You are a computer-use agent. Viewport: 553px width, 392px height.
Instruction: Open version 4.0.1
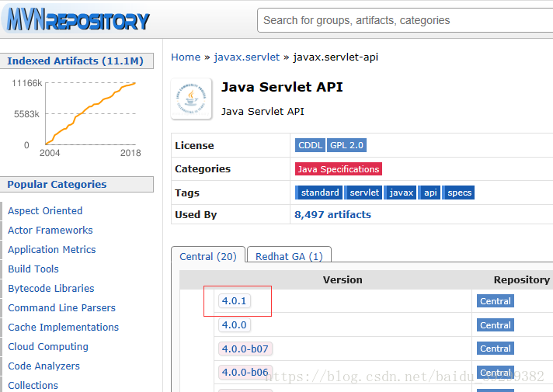[235, 301]
